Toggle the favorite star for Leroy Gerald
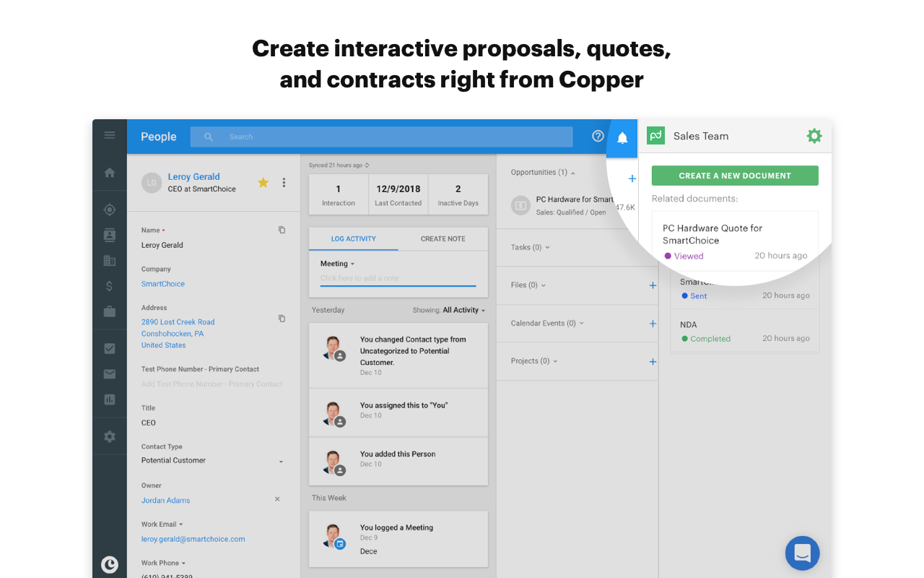The width and height of the screenshot is (924, 578). click(263, 183)
